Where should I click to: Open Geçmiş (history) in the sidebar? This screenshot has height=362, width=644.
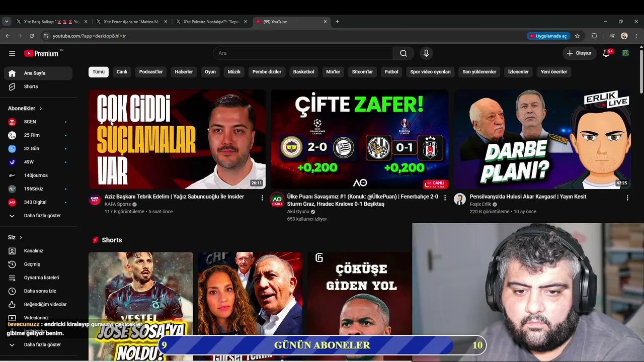(x=38, y=264)
